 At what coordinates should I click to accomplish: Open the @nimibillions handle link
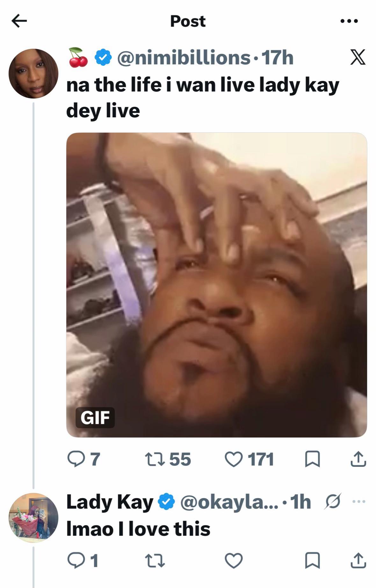click(184, 58)
